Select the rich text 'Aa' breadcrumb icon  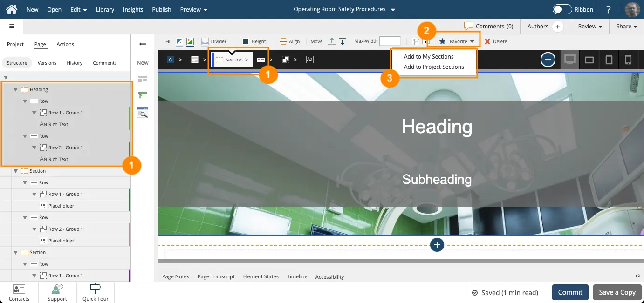310,60
